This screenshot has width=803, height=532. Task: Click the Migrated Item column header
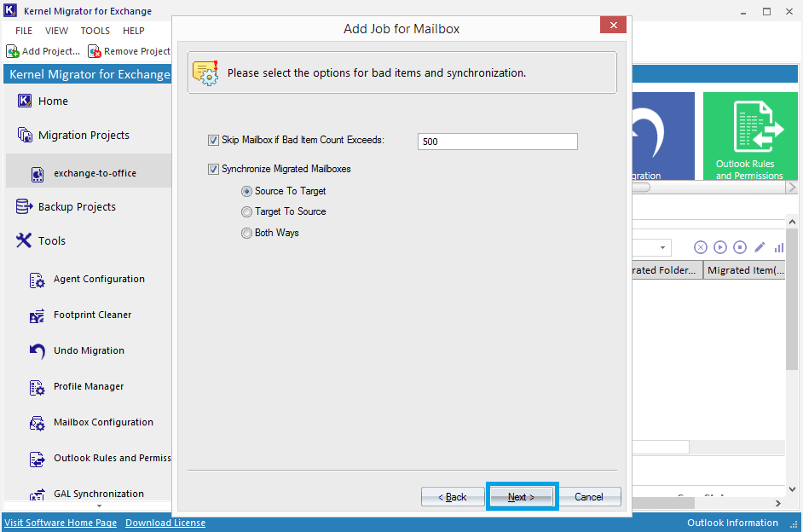[745, 270]
